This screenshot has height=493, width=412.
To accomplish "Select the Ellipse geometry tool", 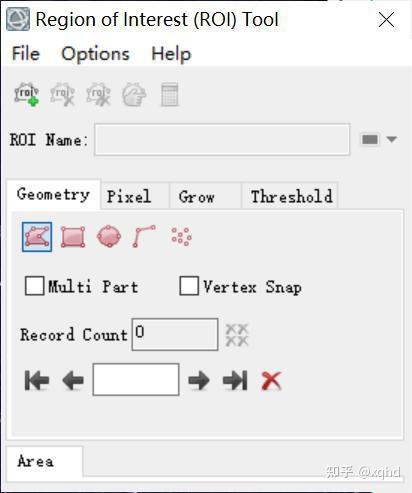I will tap(109, 237).
